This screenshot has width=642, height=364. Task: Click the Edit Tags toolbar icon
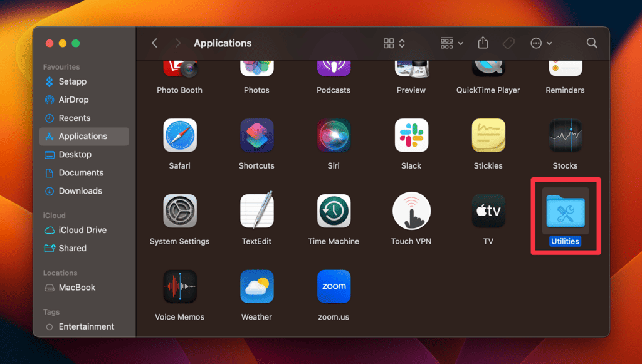[508, 43]
